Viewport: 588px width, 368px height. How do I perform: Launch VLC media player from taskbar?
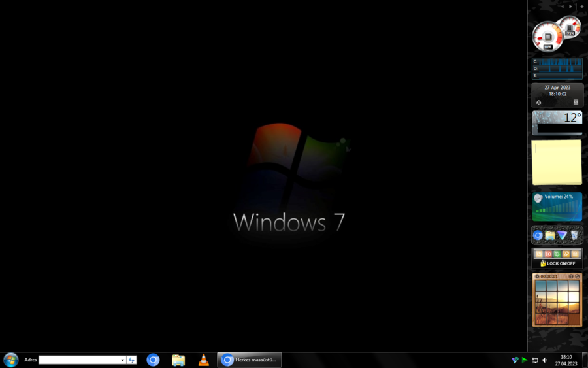click(x=204, y=360)
